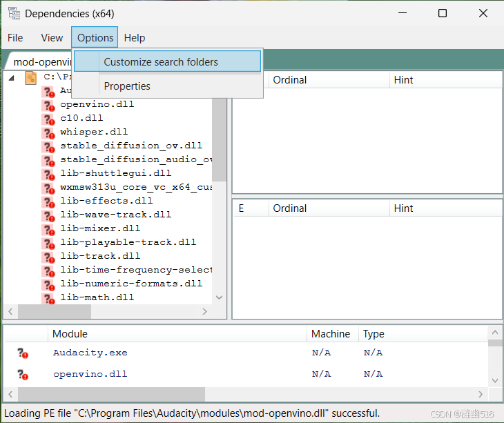504x423 pixels.
Task: Click Audacity.exe in the module list
Action: click(90, 353)
